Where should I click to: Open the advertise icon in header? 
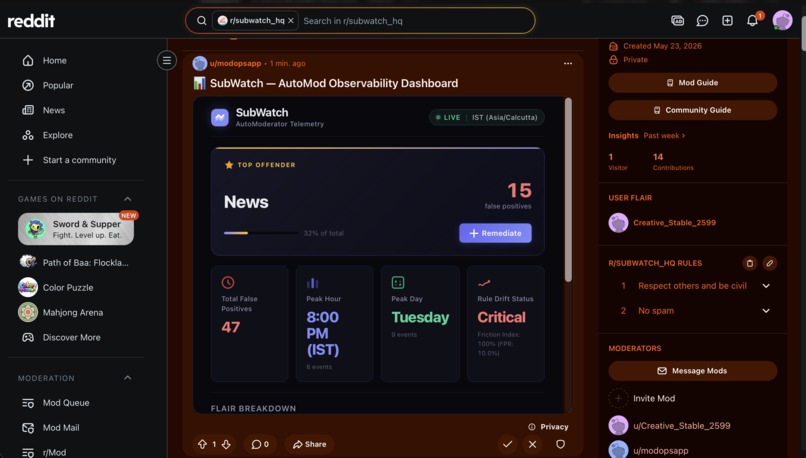pyautogui.click(x=677, y=21)
